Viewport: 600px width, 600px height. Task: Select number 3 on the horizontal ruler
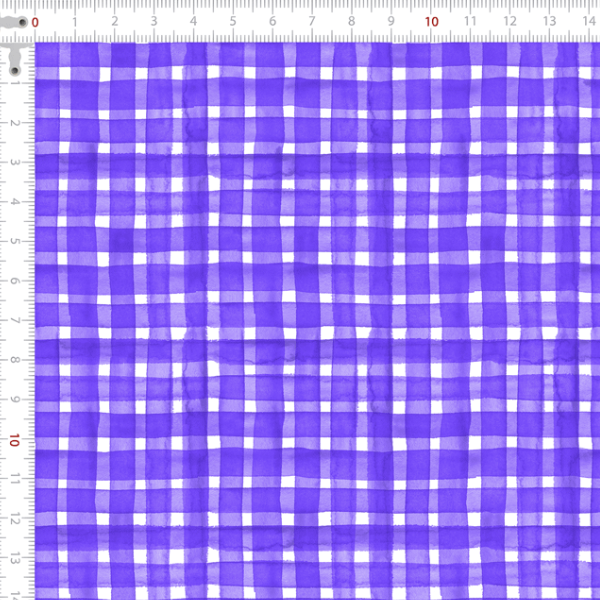point(154,21)
